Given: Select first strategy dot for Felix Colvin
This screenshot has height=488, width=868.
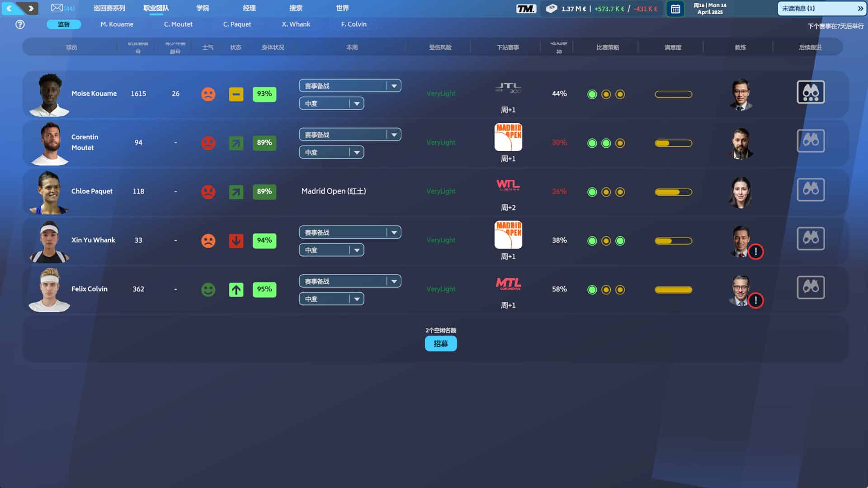Looking at the screenshot, I should 592,290.
